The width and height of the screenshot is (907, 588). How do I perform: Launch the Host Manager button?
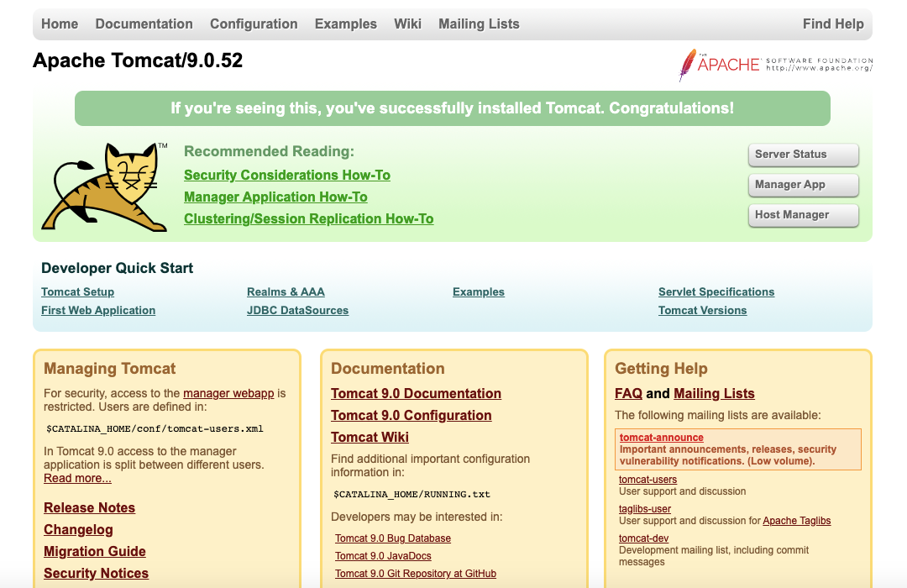pos(804,215)
